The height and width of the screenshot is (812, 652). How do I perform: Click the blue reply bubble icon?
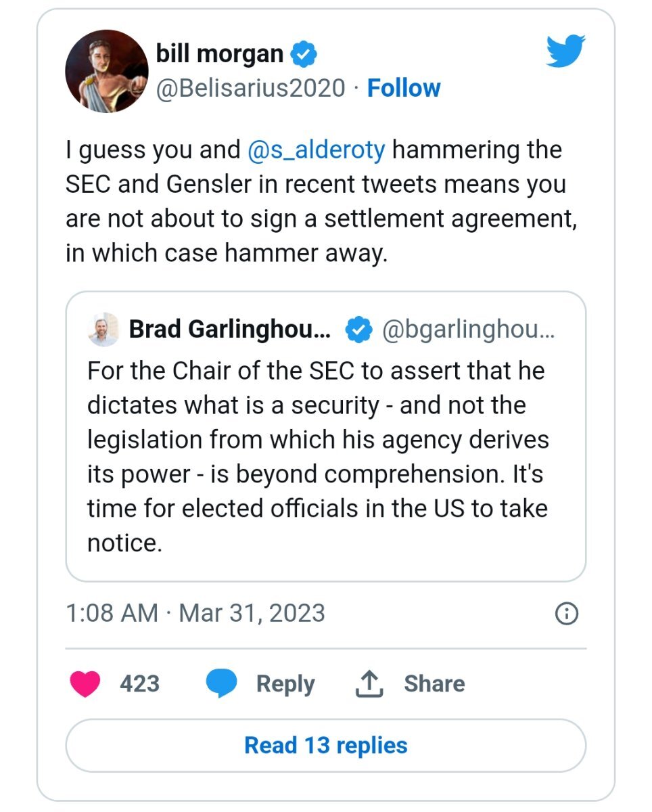221,684
